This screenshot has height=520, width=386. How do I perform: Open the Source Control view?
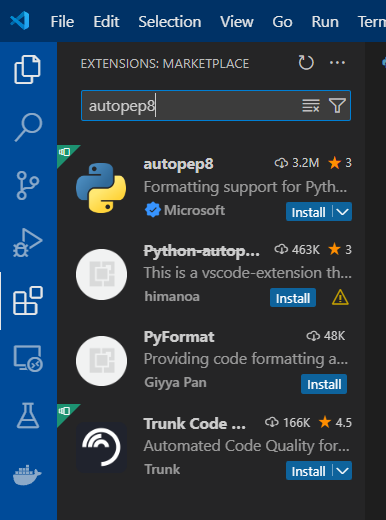[x=28, y=185]
